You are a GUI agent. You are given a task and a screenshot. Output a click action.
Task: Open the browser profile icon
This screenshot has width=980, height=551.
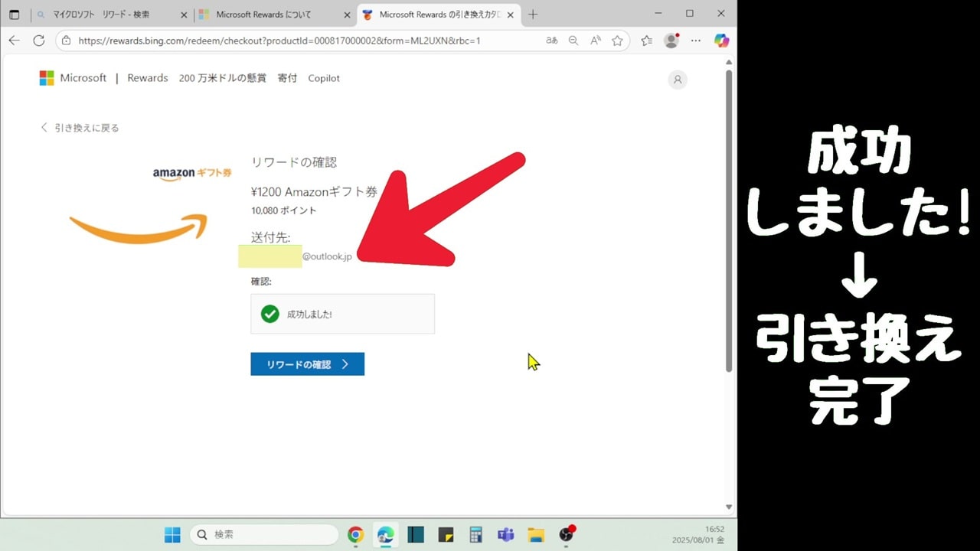click(x=671, y=41)
